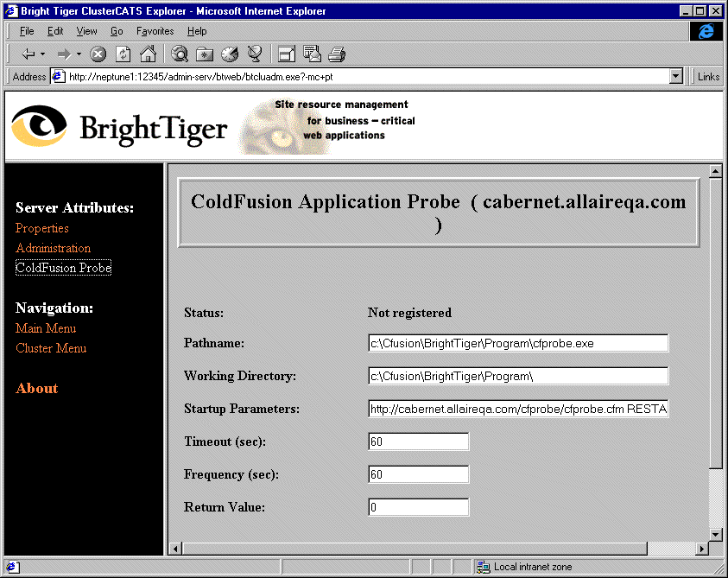The height and width of the screenshot is (578, 728).
Task: Open the Cluster Menu link
Action: [51, 348]
